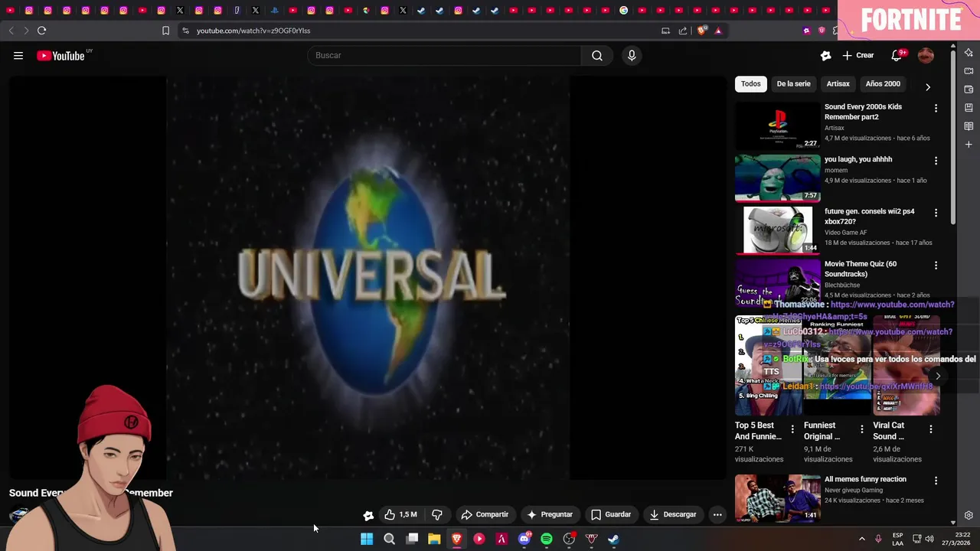Open the account avatar menu
This screenshot has width=980, height=551.
tap(926, 55)
